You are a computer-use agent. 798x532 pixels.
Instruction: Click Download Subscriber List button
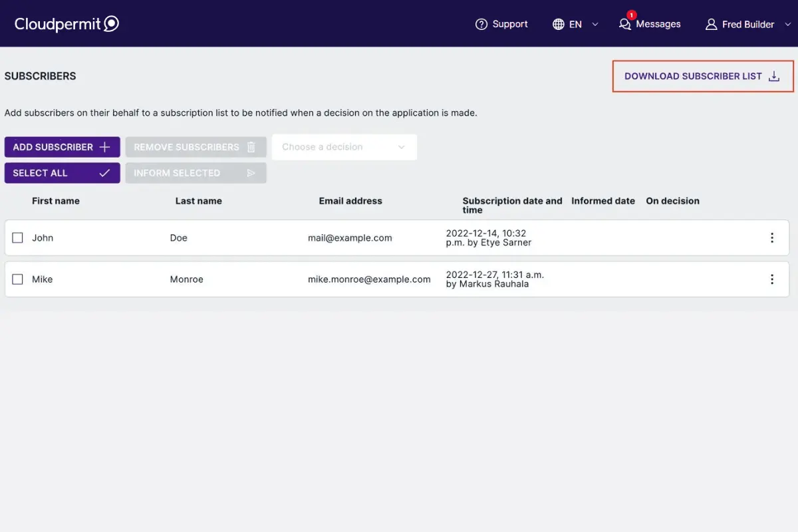(x=703, y=76)
